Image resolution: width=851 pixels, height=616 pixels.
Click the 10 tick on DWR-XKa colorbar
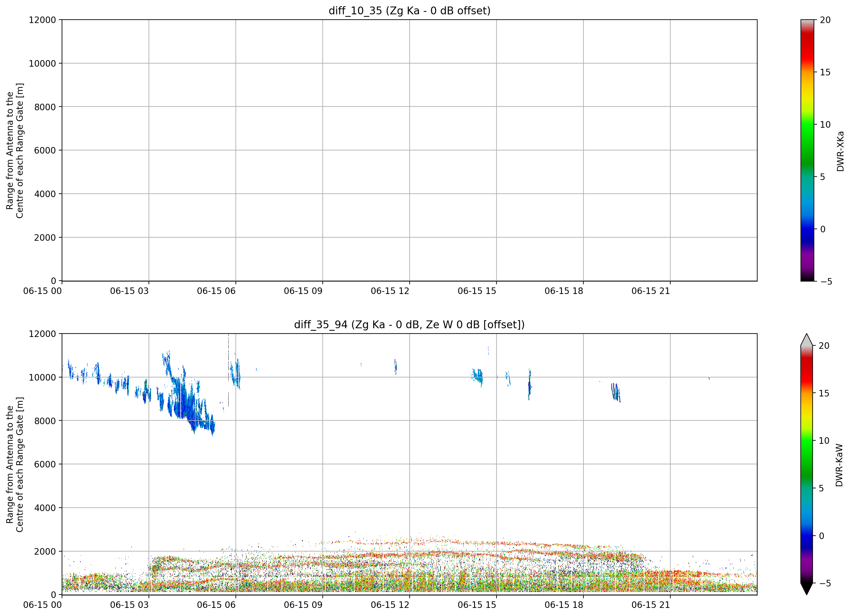tap(825, 125)
